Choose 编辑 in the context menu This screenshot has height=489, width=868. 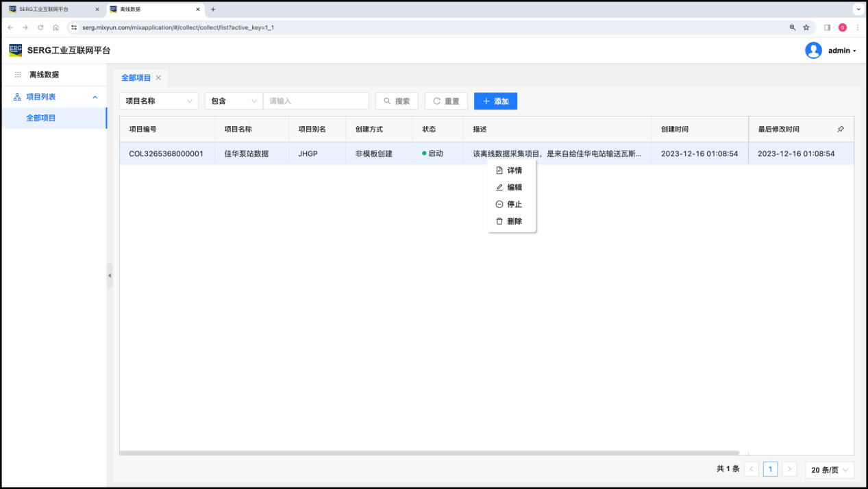(514, 188)
